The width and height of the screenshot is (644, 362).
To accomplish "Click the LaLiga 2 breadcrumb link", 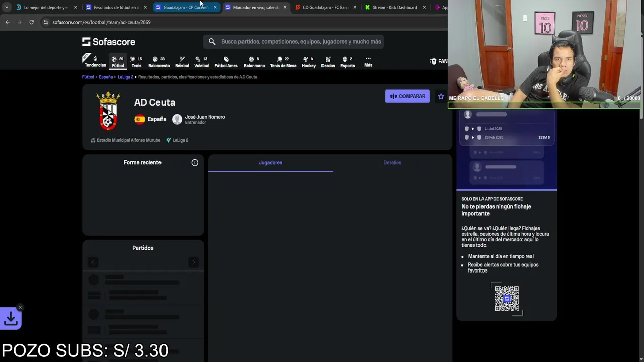I will (126, 77).
